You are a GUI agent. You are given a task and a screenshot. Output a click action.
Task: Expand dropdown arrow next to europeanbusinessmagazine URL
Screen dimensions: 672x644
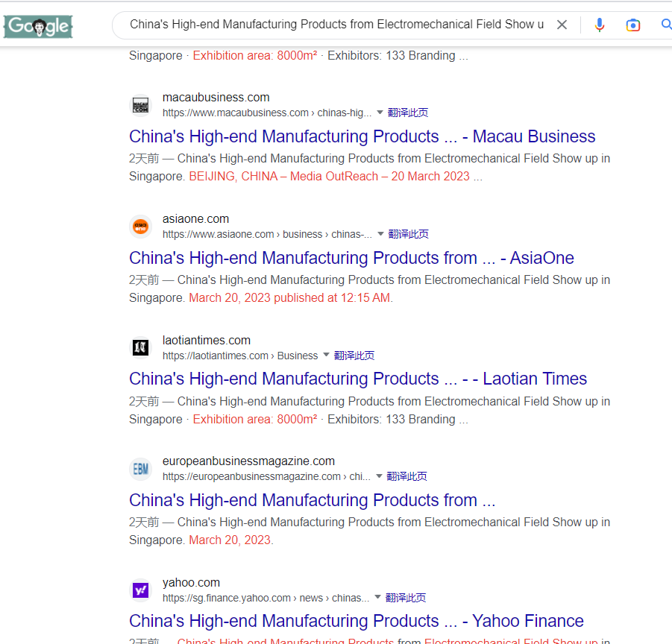coord(379,476)
